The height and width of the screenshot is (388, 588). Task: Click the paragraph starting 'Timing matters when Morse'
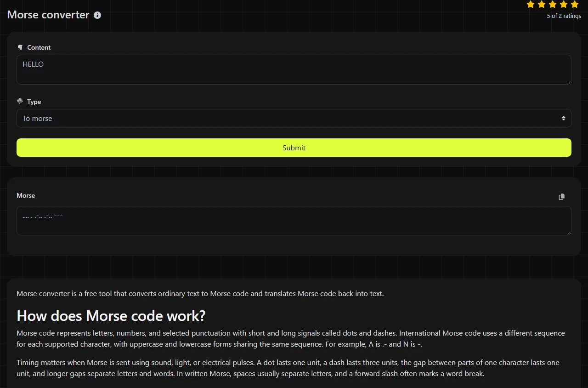click(x=288, y=368)
